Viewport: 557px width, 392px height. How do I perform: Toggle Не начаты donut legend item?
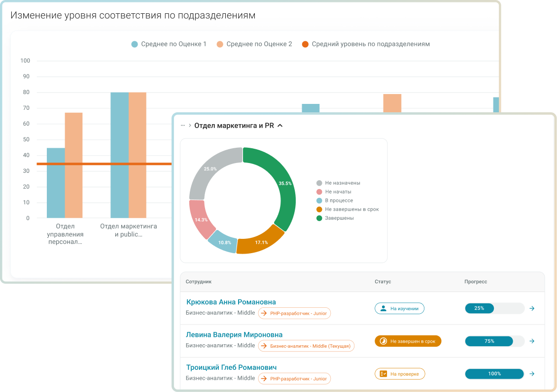coord(334,192)
